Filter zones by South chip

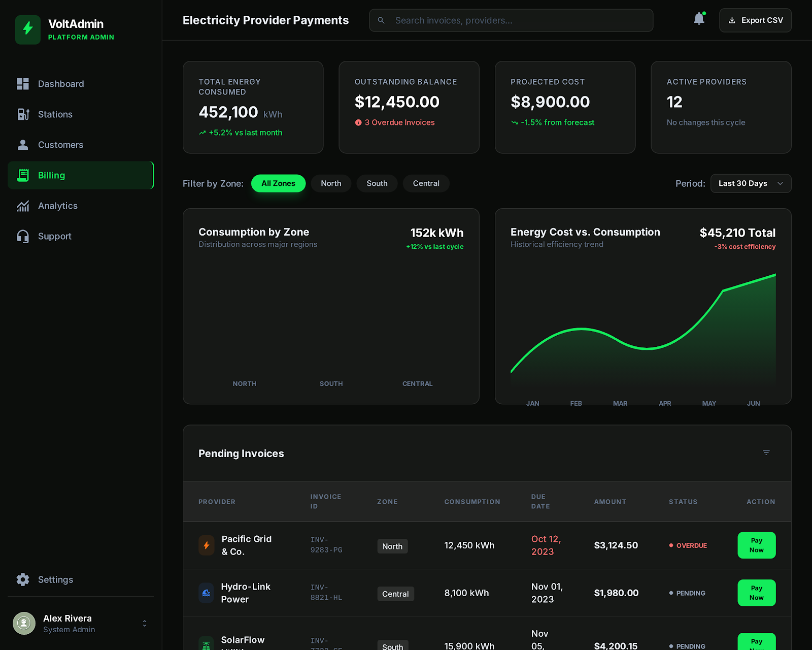tap(377, 183)
